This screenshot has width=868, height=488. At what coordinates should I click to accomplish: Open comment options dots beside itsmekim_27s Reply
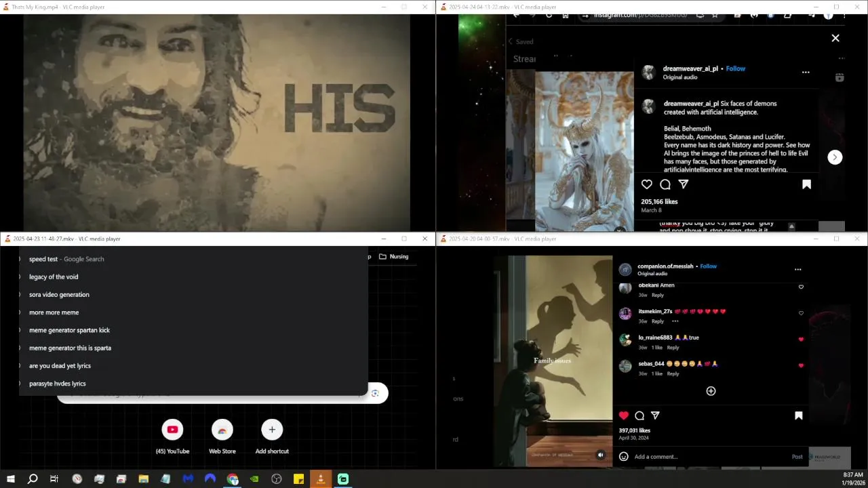point(675,321)
